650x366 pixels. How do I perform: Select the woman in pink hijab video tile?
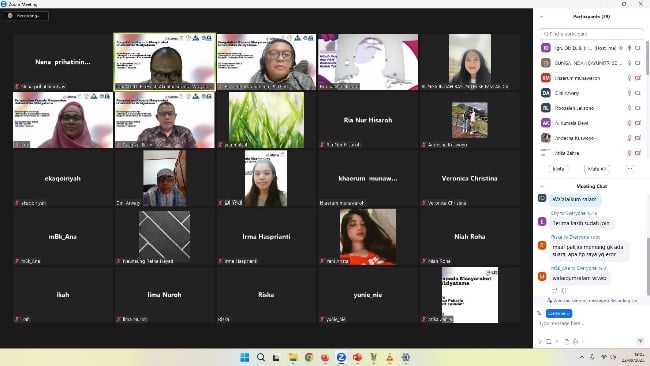(x=63, y=120)
